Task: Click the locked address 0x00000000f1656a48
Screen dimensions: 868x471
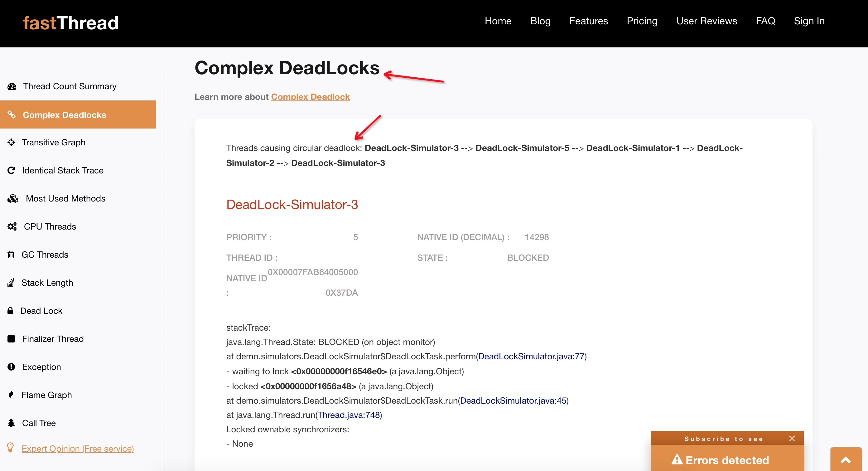Action: [308, 386]
